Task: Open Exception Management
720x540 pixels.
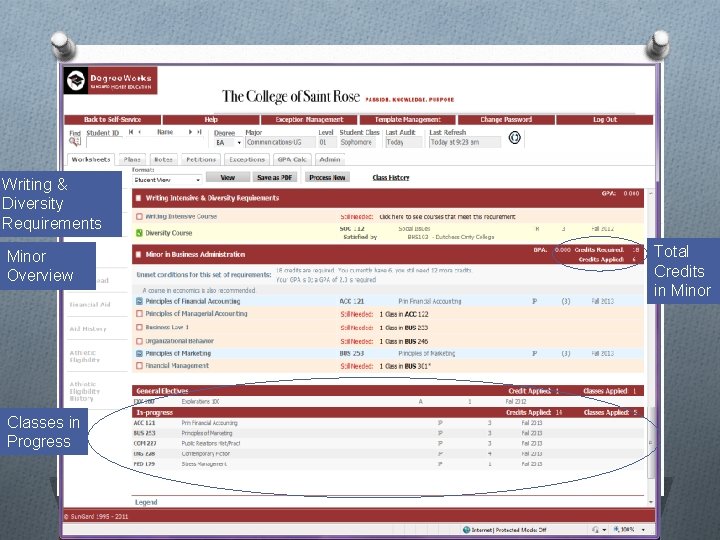Action: pyautogui.click(x=309, y=119)
